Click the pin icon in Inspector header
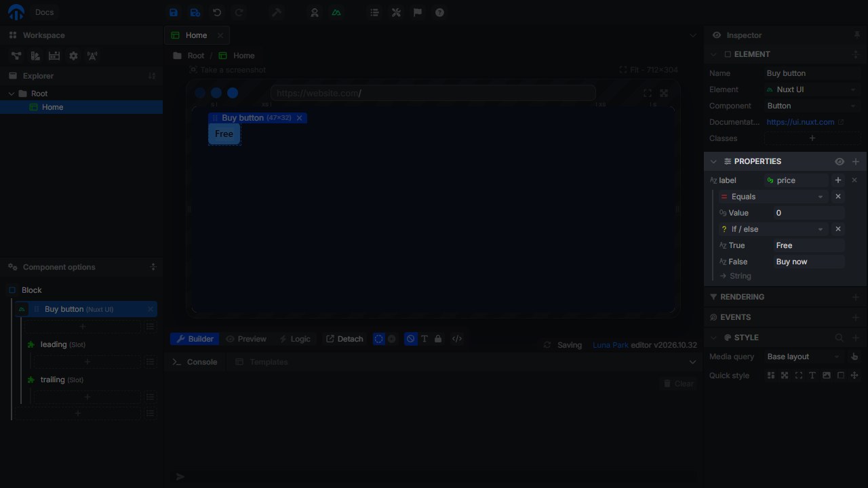This screenshot has height=488, width=868. pos(856,35)
